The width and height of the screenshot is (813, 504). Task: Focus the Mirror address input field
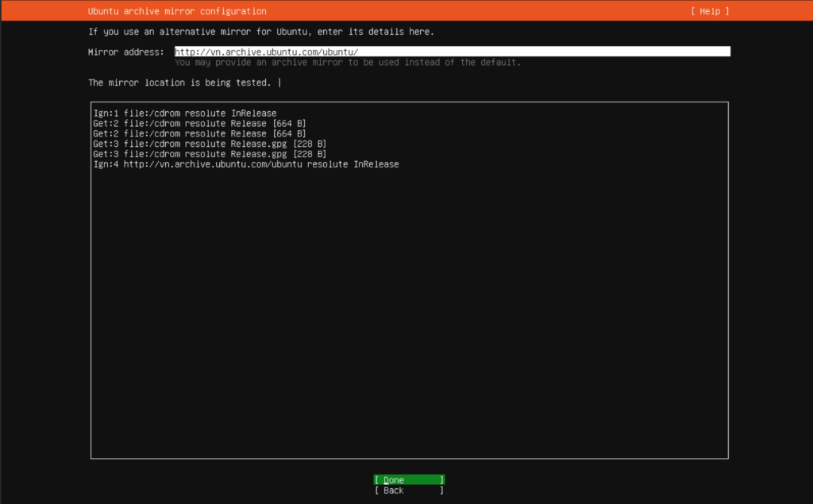[x=452, y=52]
